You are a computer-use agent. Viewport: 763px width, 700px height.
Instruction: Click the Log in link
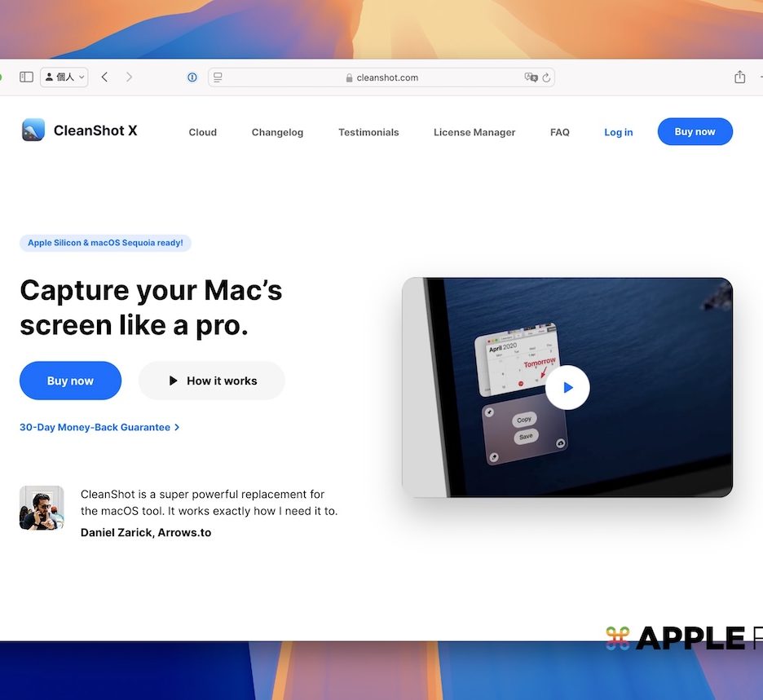[618, 132]
